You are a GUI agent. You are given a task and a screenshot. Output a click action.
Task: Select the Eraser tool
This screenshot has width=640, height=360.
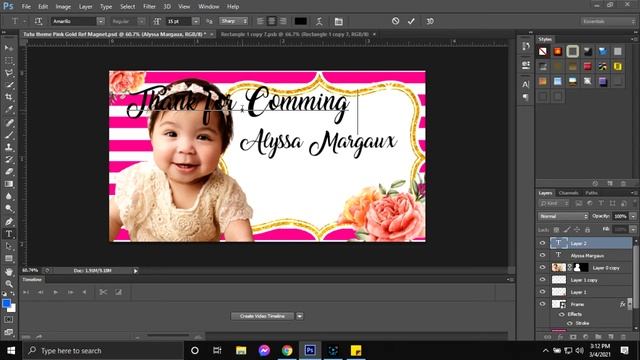click(9, 171)
